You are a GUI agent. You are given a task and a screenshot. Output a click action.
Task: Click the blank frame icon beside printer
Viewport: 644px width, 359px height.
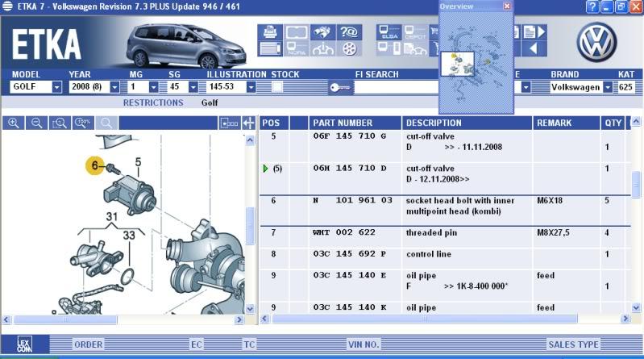coord(296,32)
